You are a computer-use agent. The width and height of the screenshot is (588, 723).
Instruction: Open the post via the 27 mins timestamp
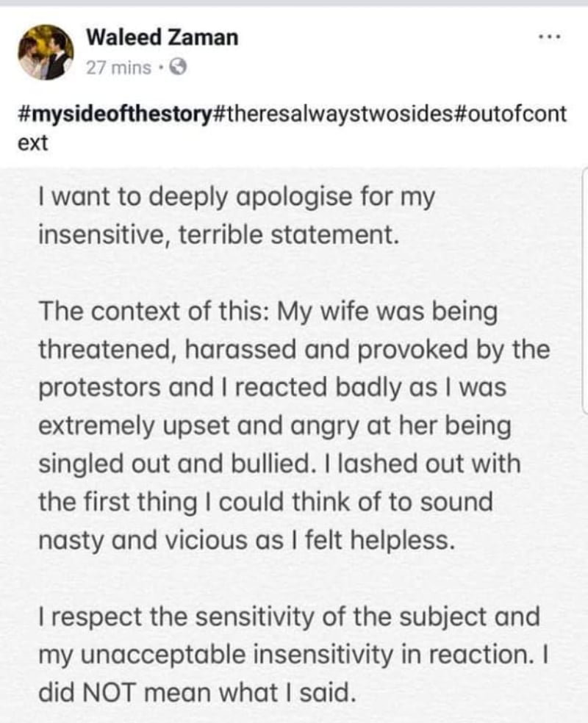[x=118, y=68]
